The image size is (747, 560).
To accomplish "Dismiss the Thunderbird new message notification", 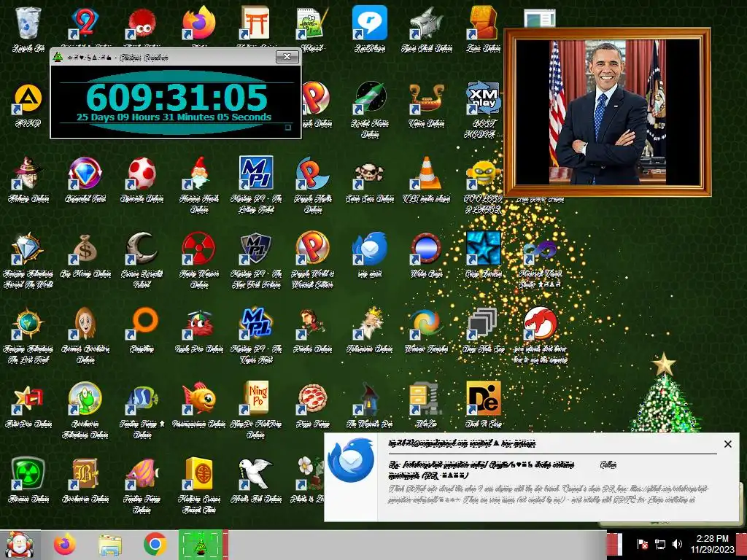I will point(727,444).
